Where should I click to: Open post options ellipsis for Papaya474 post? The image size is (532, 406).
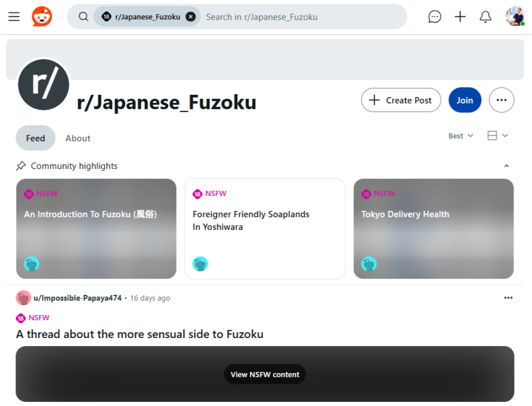point(508,298)
